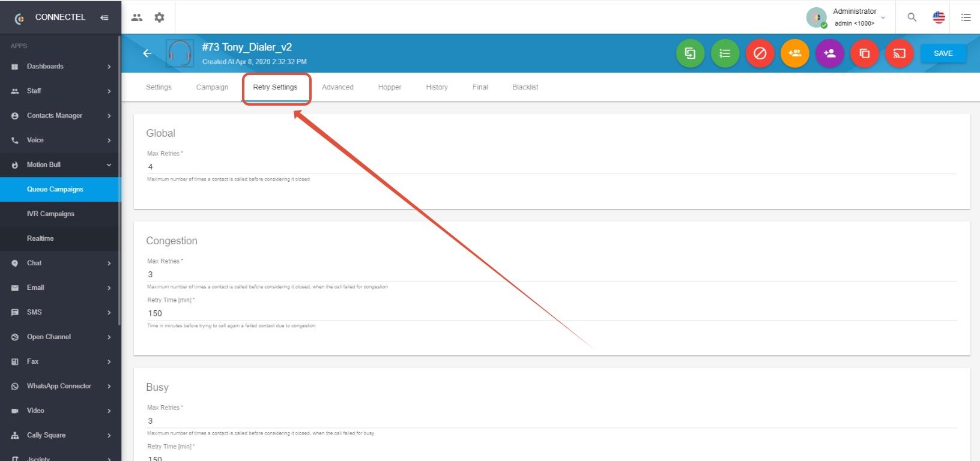980x461 pixels.
Task: Click the purple add agent icon button
Action: [829, 53]
